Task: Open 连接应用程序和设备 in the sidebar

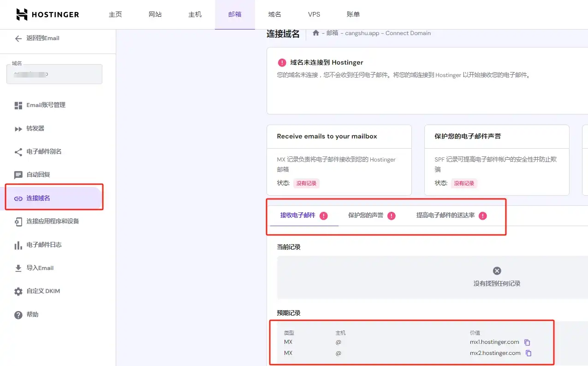Action: click(x=53, y=221)
